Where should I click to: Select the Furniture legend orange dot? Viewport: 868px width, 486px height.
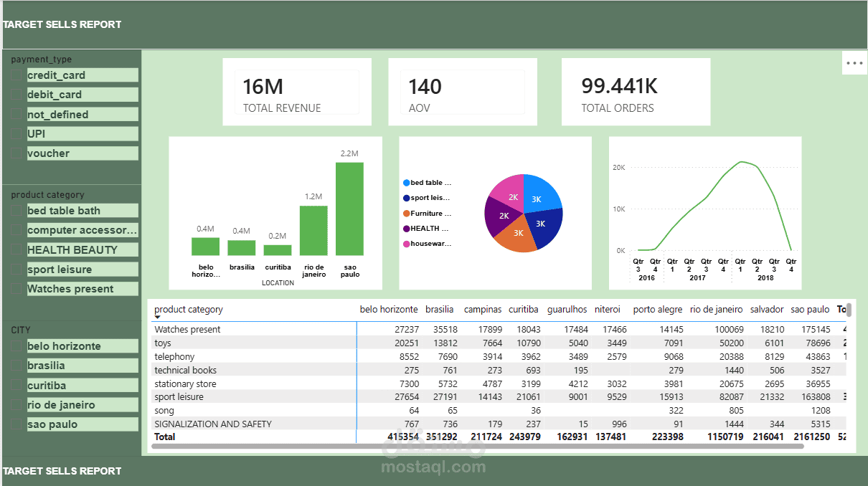pyautogui.click(x=407, y=214)
